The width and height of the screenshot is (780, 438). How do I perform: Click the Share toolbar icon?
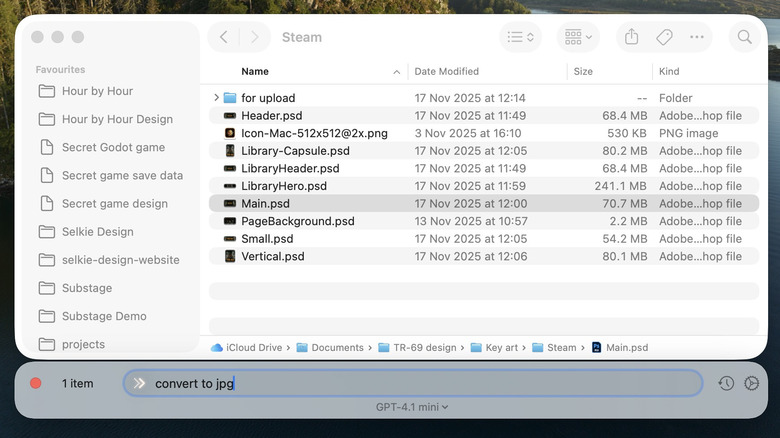point(631,37)
